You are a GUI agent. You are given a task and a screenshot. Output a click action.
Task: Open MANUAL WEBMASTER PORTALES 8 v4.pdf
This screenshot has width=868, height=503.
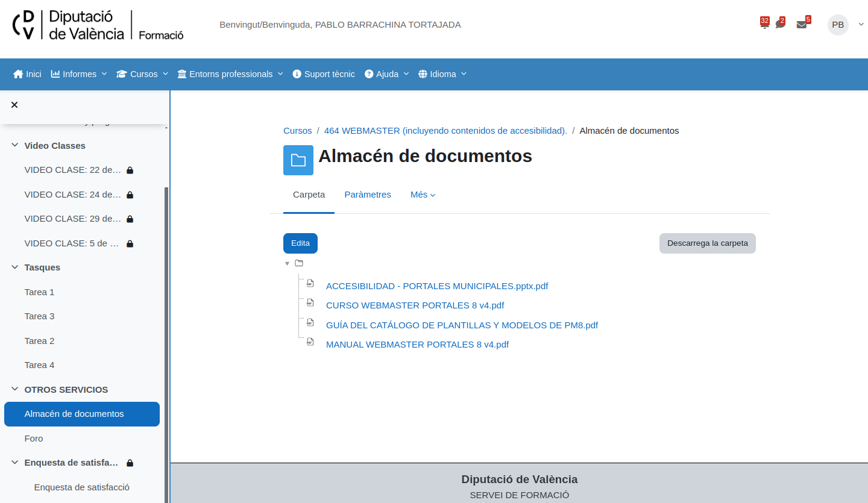[417, 345]
